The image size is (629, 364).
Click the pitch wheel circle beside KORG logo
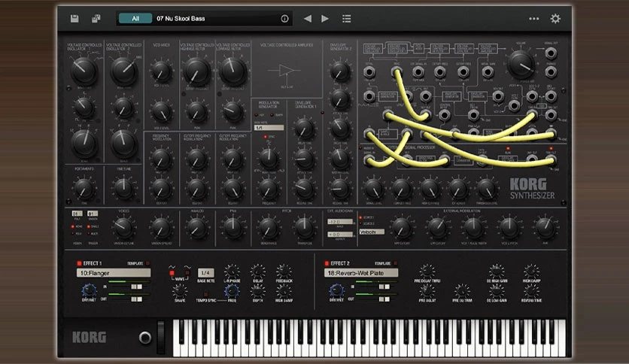click(144, 338)
